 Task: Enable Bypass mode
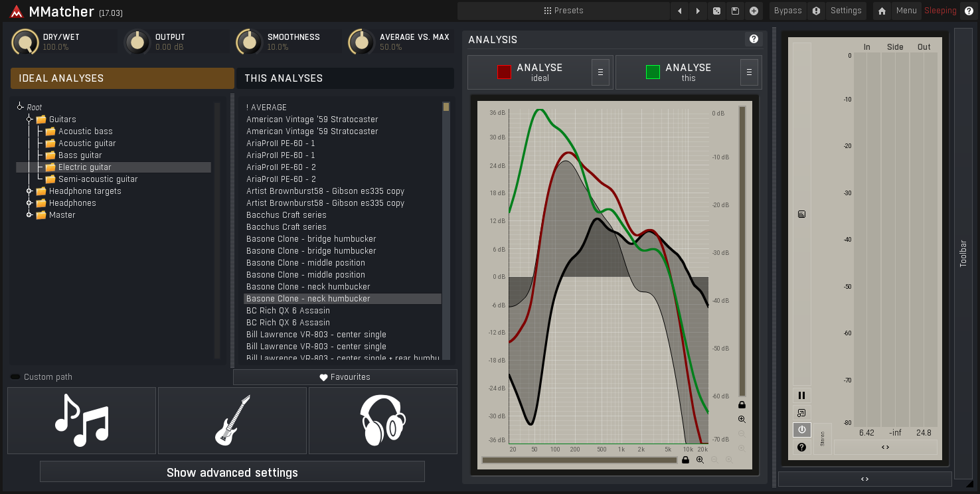coord(787,11)
